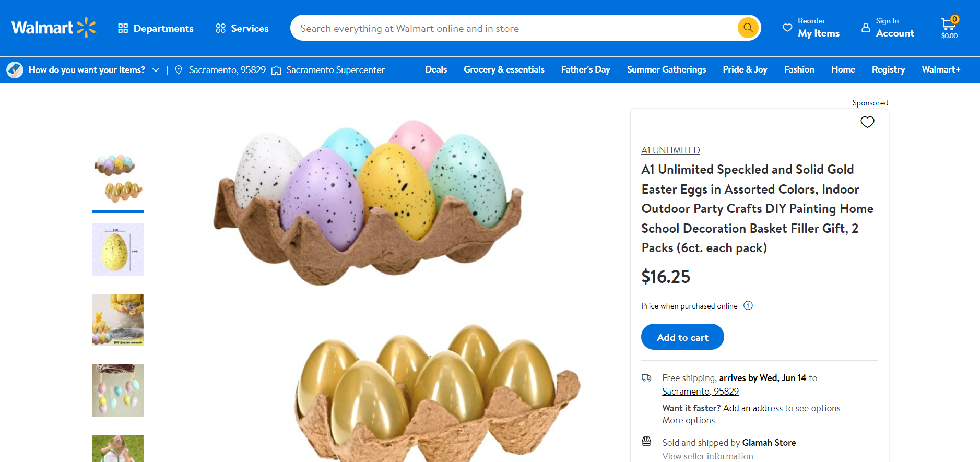Select the single yellow egg thumbnail
This screenshot has width=980, height=462.
pos(118,250)
